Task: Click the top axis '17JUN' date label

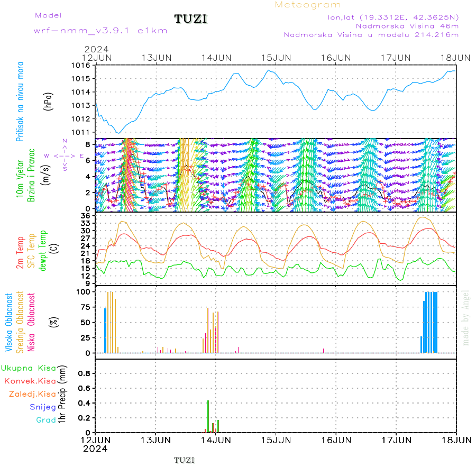Action: point(396,58)
